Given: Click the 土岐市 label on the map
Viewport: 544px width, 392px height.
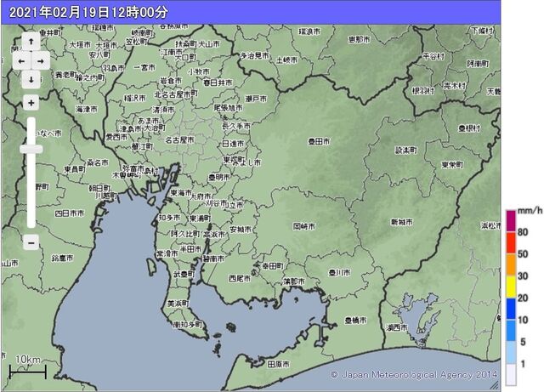Looking at the screenshot, I should (286, 60).
